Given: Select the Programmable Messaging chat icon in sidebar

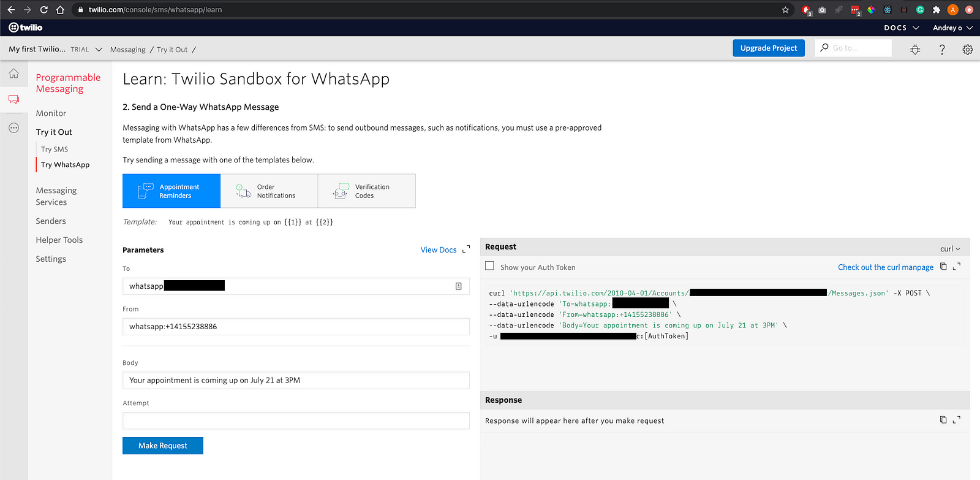Looking at the screenshot, I should point(13,99).
